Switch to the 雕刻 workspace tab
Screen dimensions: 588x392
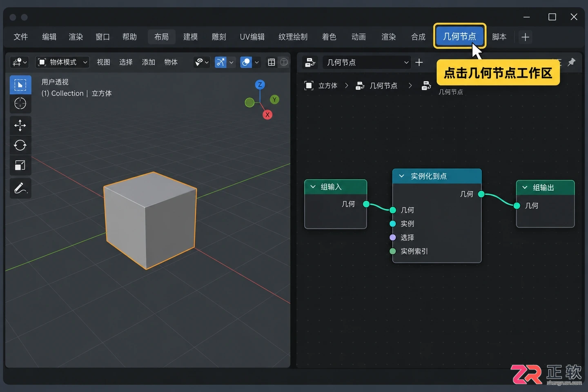click(x=219, y=37)
